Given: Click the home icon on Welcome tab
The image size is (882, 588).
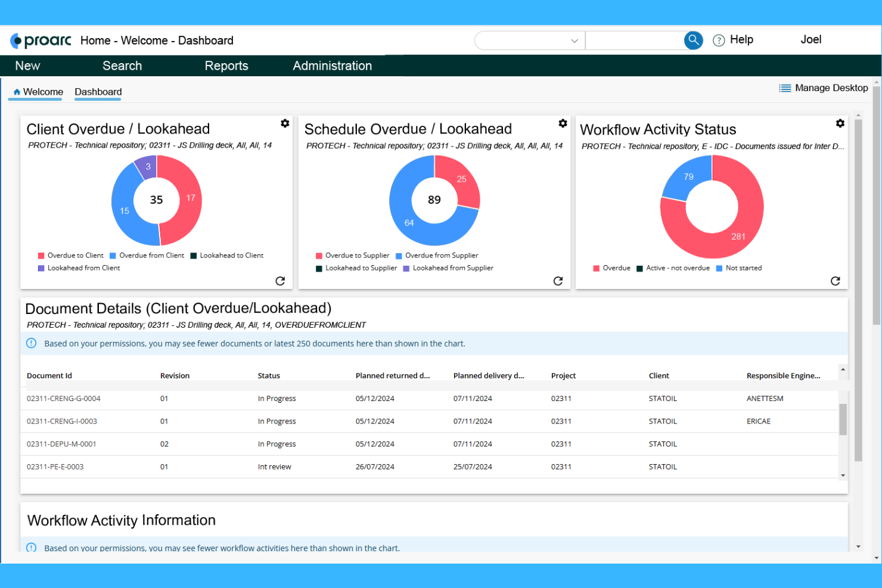Looking at the screenshot, I should click(16, 92).
